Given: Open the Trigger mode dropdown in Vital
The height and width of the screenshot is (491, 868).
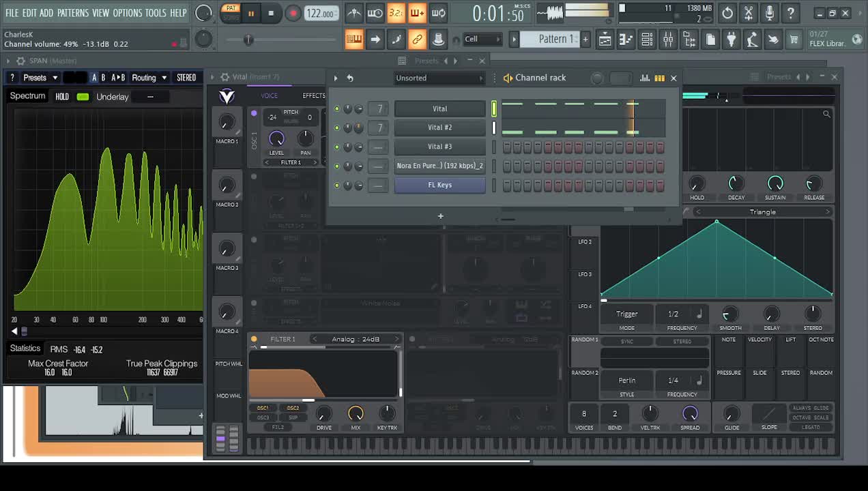Looking at the screenshot, I should pyautogui.click(x=627, y=314).
